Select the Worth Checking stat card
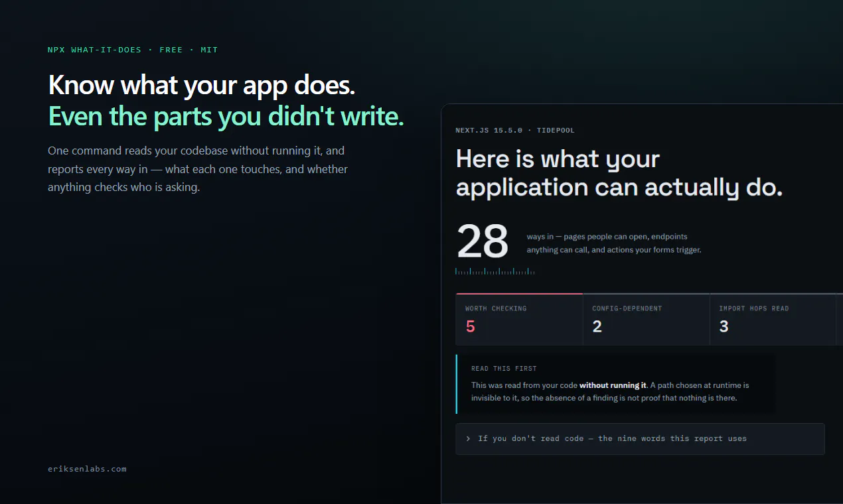Image resolution: width=843 pixels, height=504 pixels. [519, 320]
